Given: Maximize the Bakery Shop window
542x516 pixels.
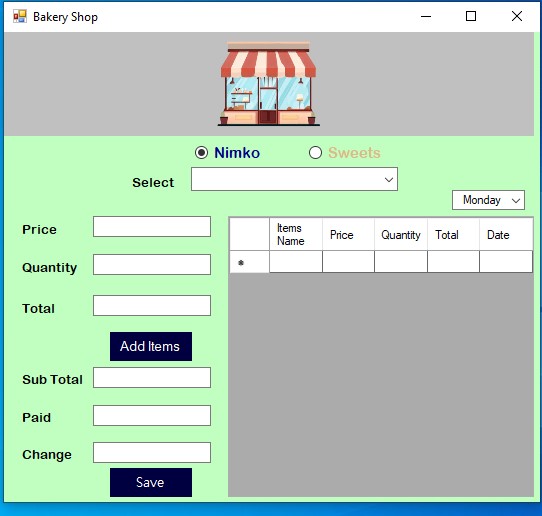Looking at the screenshot, I should [471, 16].
